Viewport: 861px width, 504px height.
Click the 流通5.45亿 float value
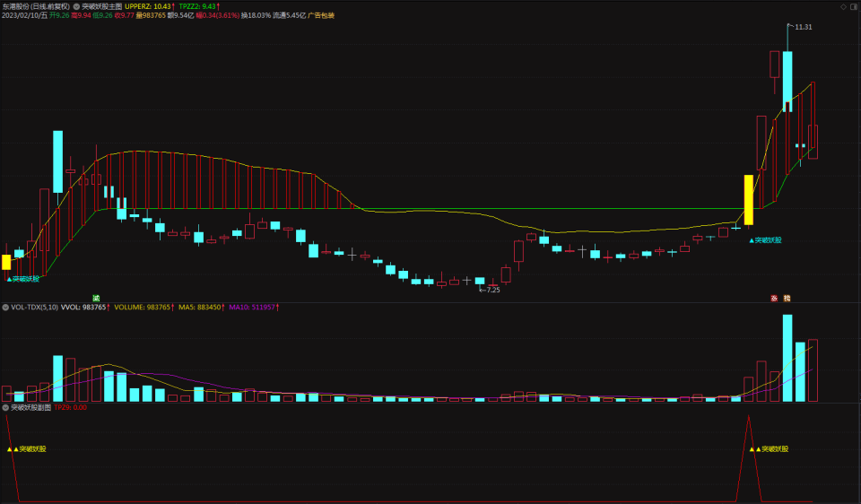[x=290, y=15]
